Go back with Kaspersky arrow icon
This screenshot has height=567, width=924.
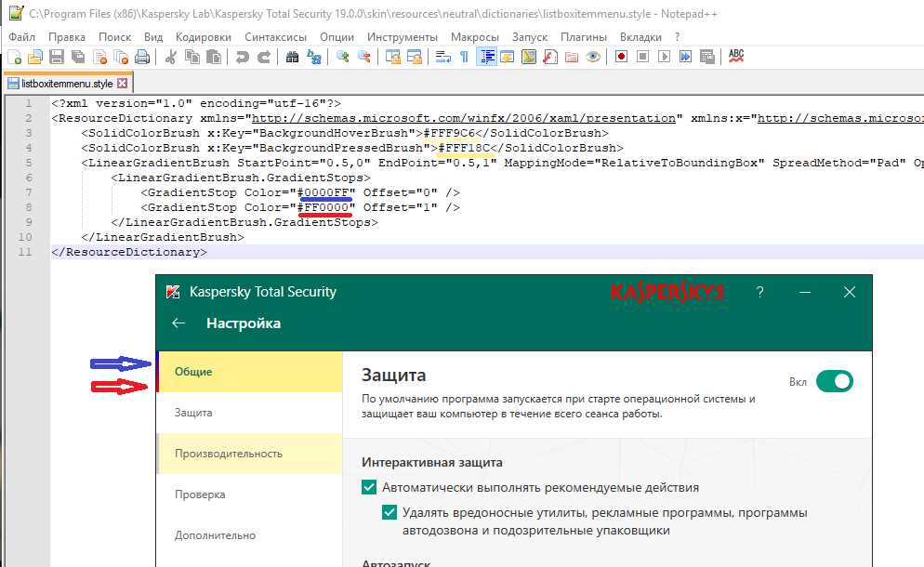pos(179,323)
